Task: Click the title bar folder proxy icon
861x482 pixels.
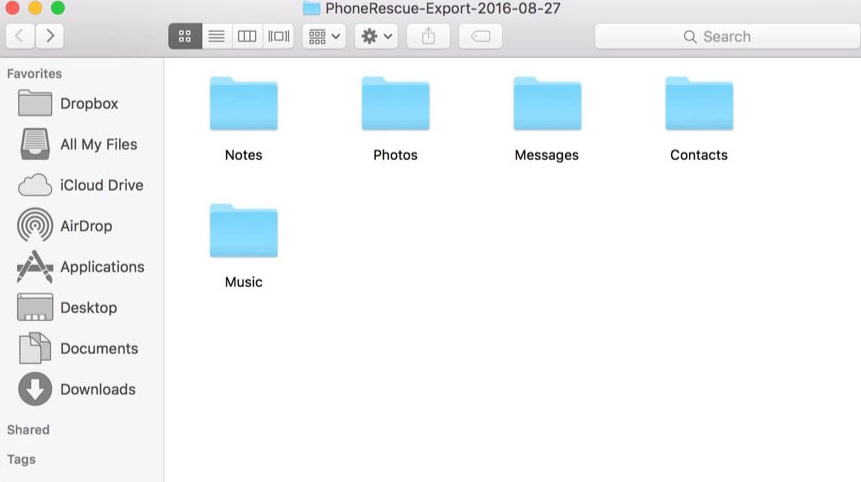Action: [311, 8]
